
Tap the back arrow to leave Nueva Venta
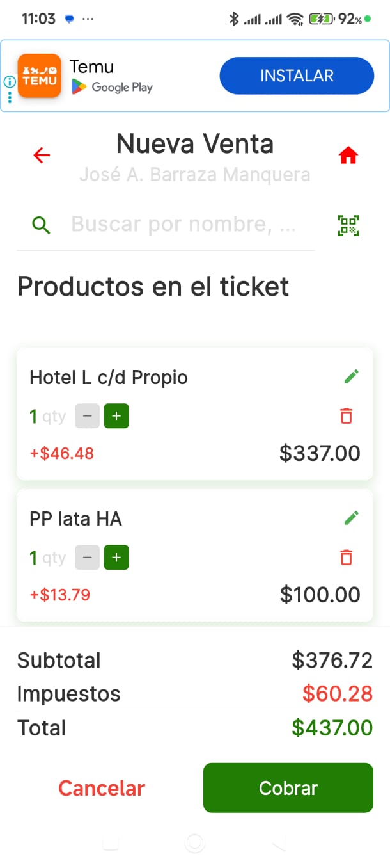[x=41, y=155]
